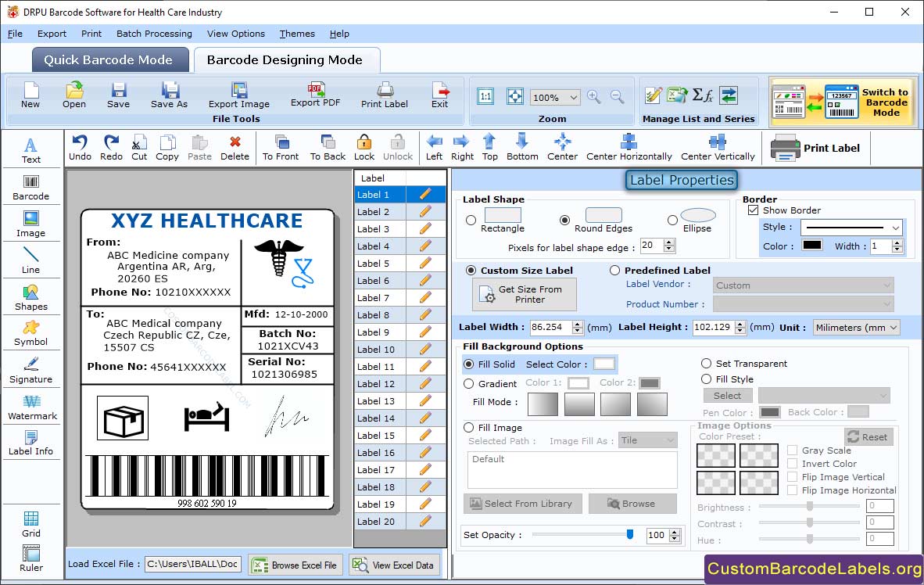924x585 pixels.
Task: Click the large Print Label button
Action: pyautogui.click(x=816, y=148)
